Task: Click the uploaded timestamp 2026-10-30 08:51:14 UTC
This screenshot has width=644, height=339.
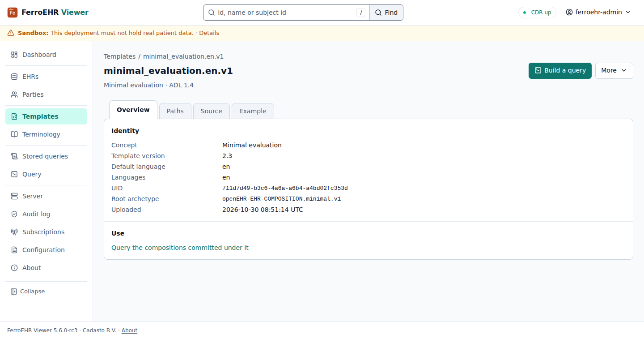Action: click(x=263, y=210)
